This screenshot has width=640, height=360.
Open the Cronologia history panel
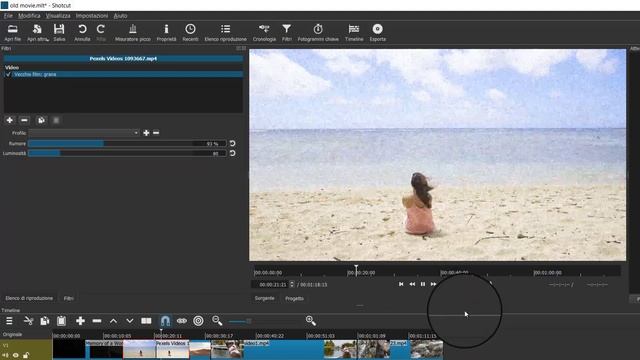(x=264, y=33)
